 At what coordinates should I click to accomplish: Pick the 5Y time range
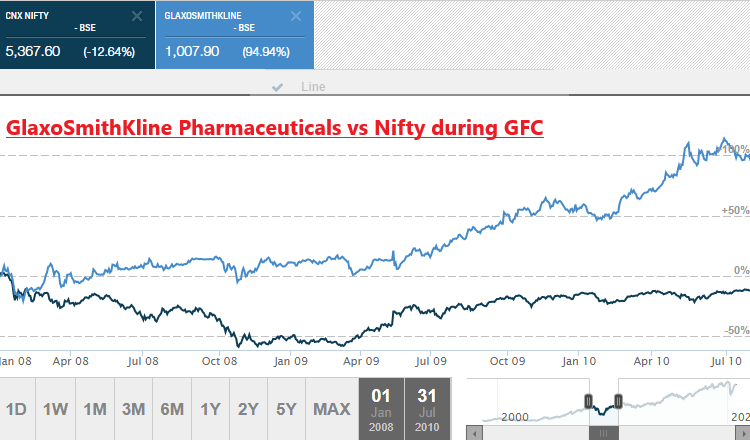[x=286, y=409]
